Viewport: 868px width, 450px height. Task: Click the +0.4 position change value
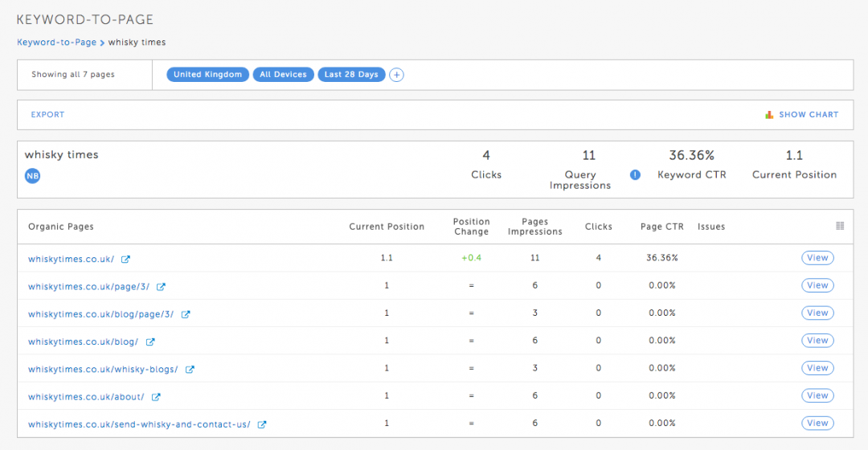[x=471, y=258]
